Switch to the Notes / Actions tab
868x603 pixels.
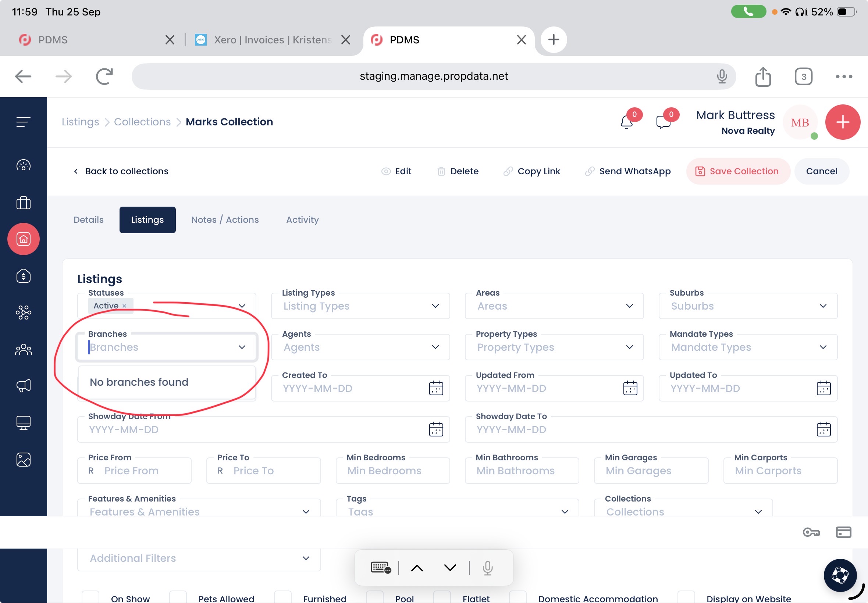click(225, 220)
